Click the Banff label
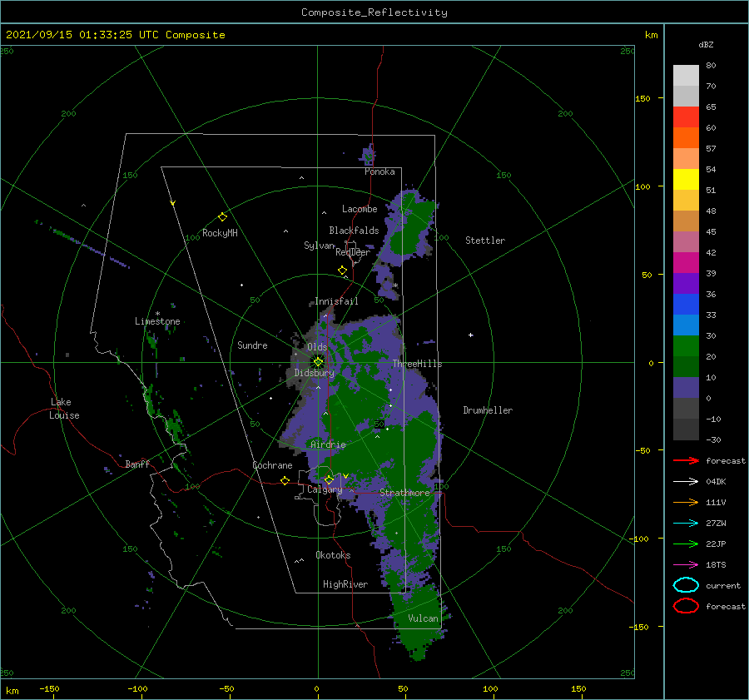Screen dimensions: 749x700 point(137,464)
